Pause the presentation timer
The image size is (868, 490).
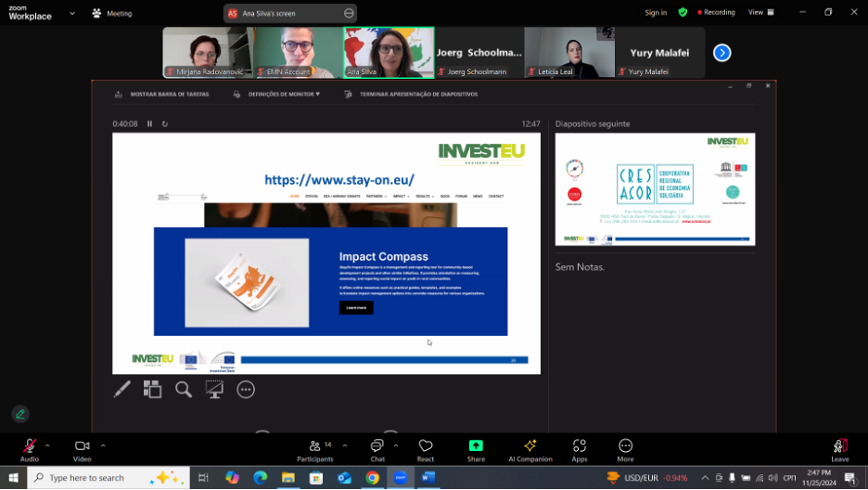149,123
